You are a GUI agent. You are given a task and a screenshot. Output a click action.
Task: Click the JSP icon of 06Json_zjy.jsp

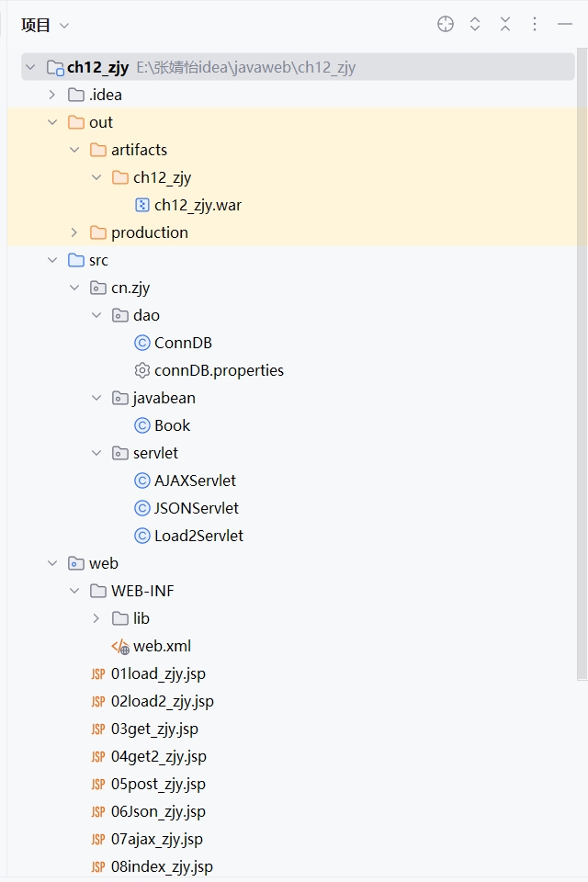[x=98, y=811]
